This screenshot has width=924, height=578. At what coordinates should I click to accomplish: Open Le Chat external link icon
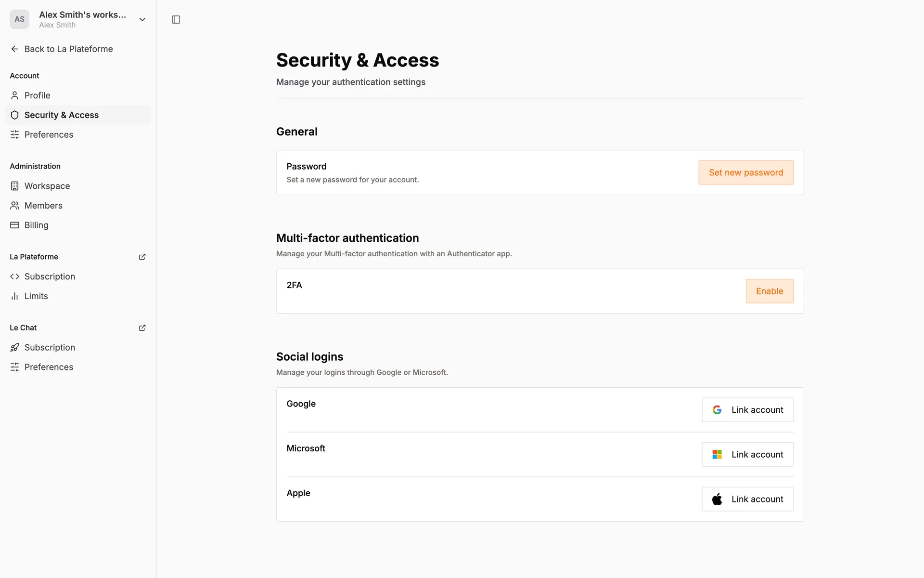point(142,328)
